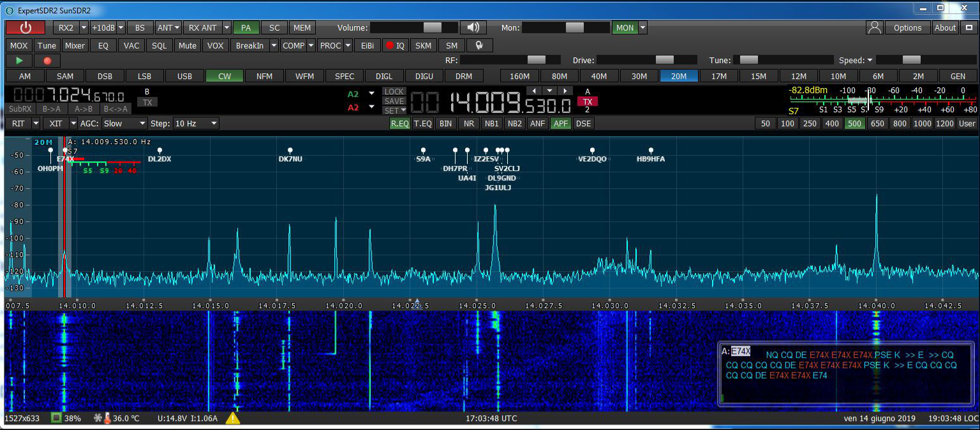Turn off the radio with the red power button
This screenshot has height=430, width=980.
tap(26, 27)
